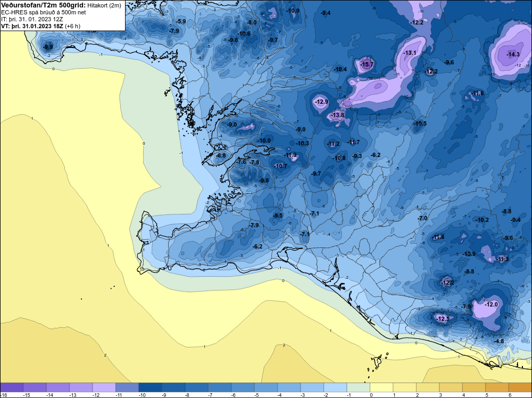Click the -11.9 temperature label
The height and width of the screenshot is (398, 532).
[290, 155]
